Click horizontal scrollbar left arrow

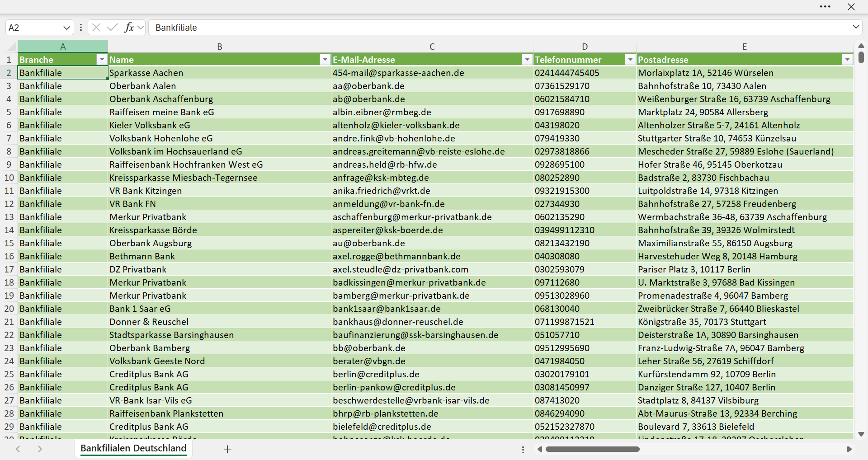coord(539,449)
